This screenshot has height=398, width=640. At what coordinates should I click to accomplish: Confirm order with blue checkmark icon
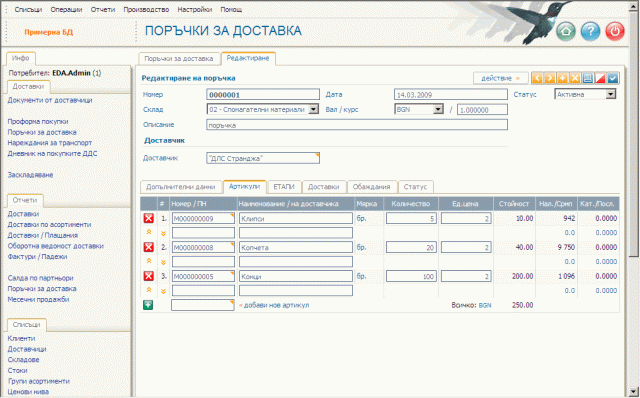click(613, 78)
